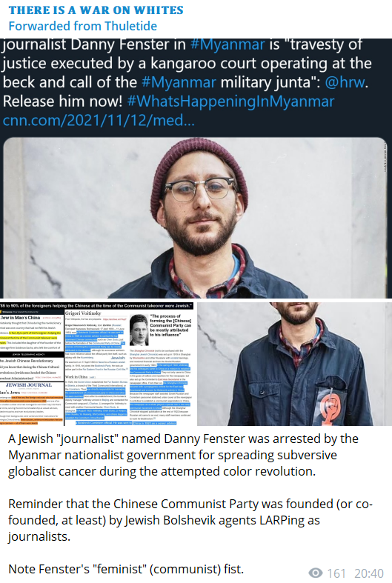Click the black-and-white portrait in collage
392x583 pixels.
pyautogui.click(x=139, y=330)
